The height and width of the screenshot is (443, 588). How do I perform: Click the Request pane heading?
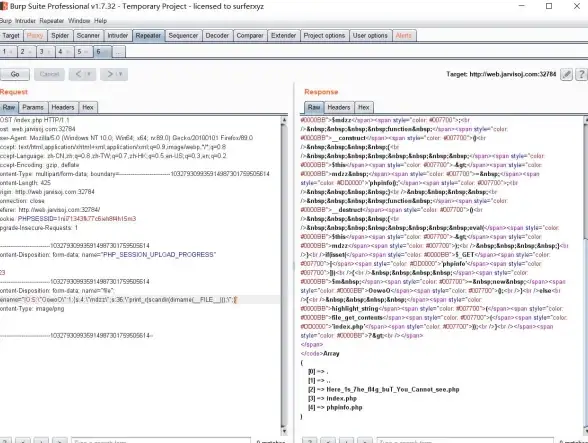[14, 92]
